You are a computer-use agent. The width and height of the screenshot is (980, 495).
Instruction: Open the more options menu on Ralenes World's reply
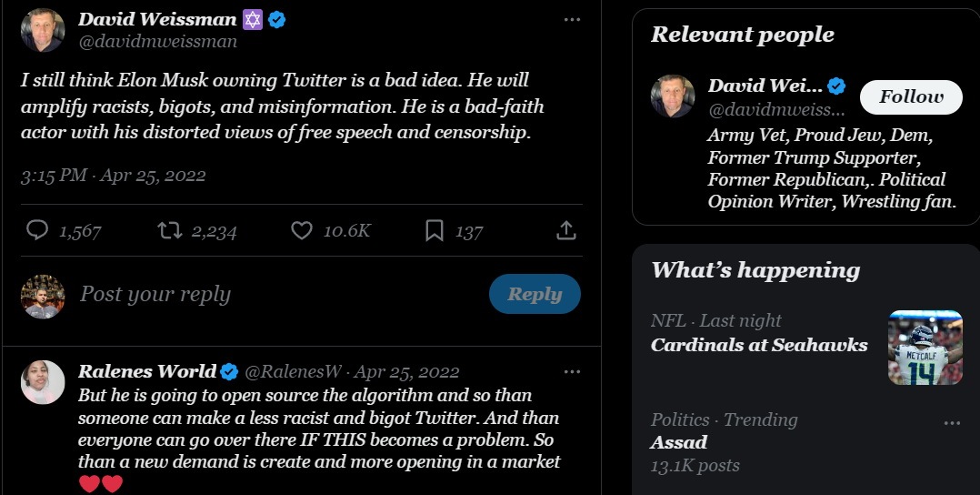[571, 371]
